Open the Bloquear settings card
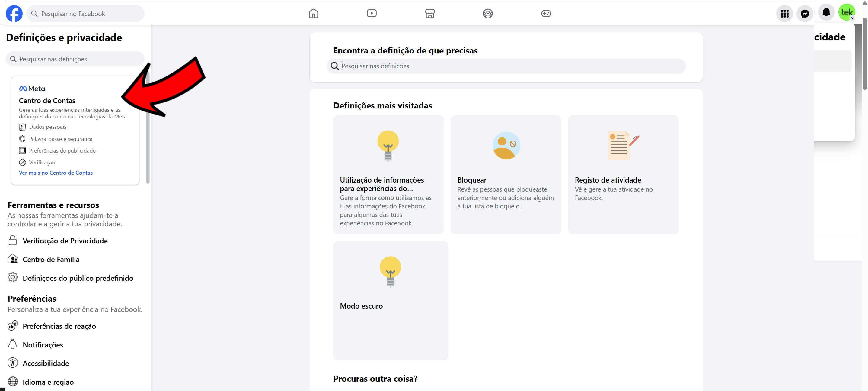Viewport: 868px width, 391px height. click(x=506, y=175)
